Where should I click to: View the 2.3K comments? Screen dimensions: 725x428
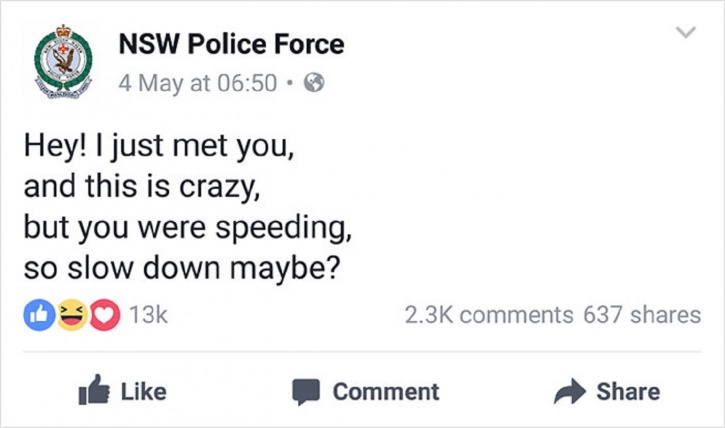tap(489, 315)
